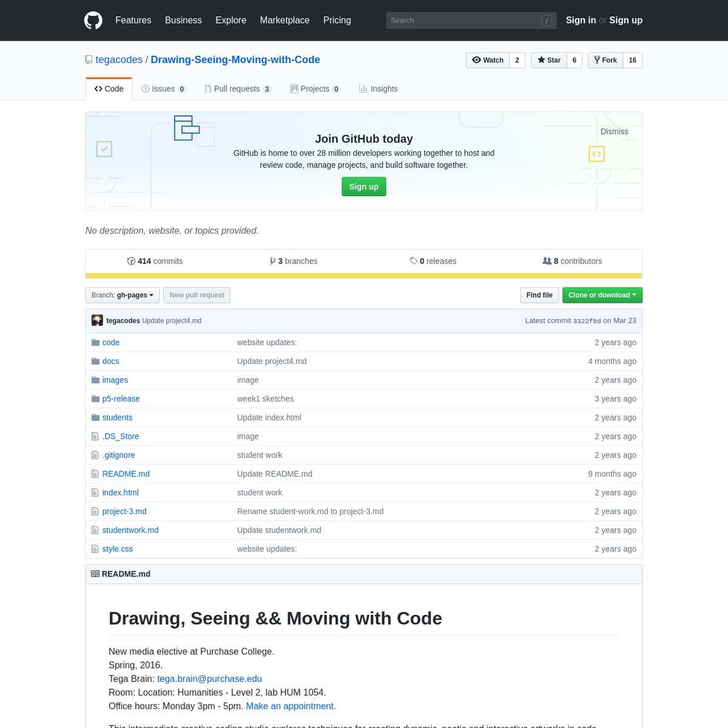The image size is (728, 728).
Task: Click the repository book icon beside tegacodes
Action: click(x=89, y=60)
